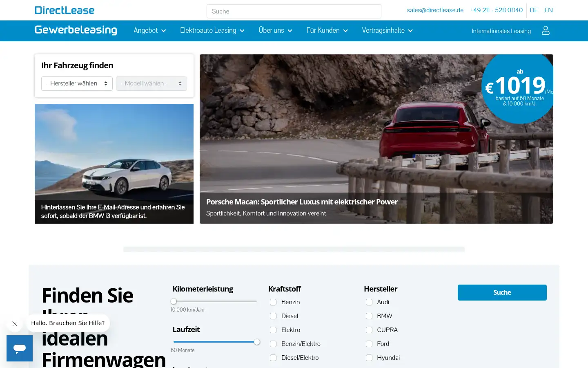The width and height of the screenshot is (588, 368).
Task: Select the BMW manufacturer checkbox
Action: (x=369, y=316)
